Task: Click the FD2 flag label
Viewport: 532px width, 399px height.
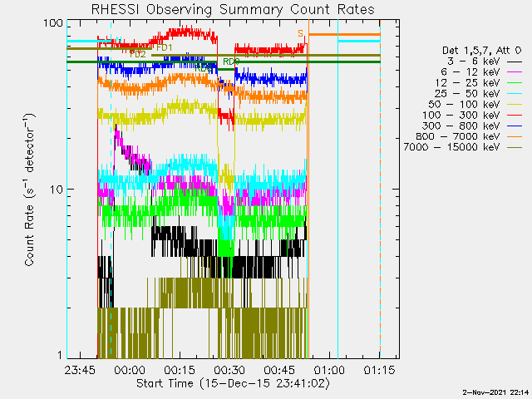Action: pyautogui.click(x=138, y=54)
